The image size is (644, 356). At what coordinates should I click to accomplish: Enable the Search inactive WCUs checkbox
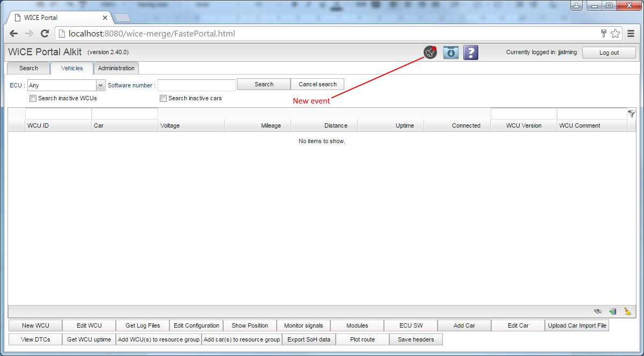coord(33,99)
